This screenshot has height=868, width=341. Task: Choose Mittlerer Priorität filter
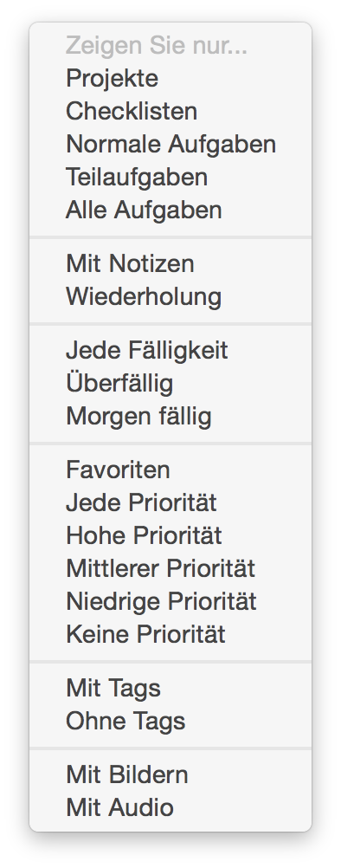pyautogui.click(x=170, y=568)
